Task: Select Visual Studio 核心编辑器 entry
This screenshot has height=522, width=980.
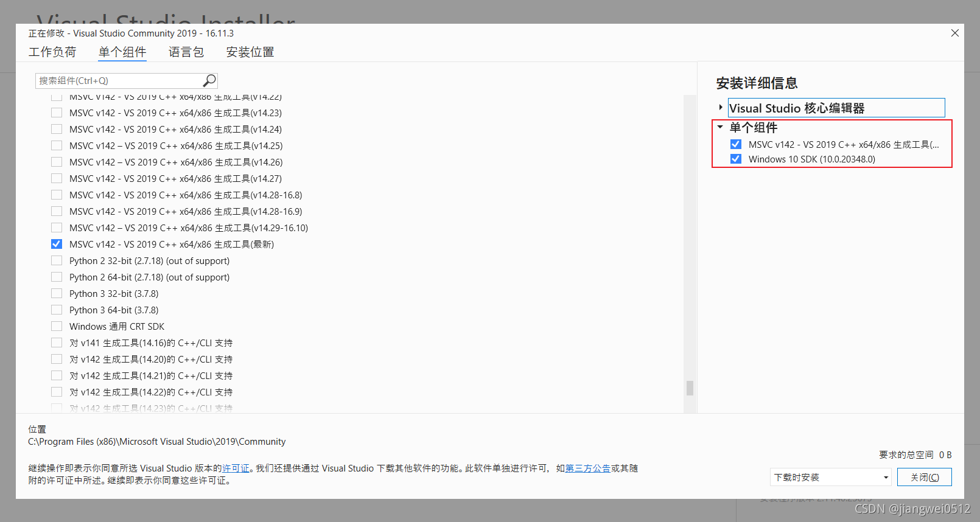Action: coord(836,108)
